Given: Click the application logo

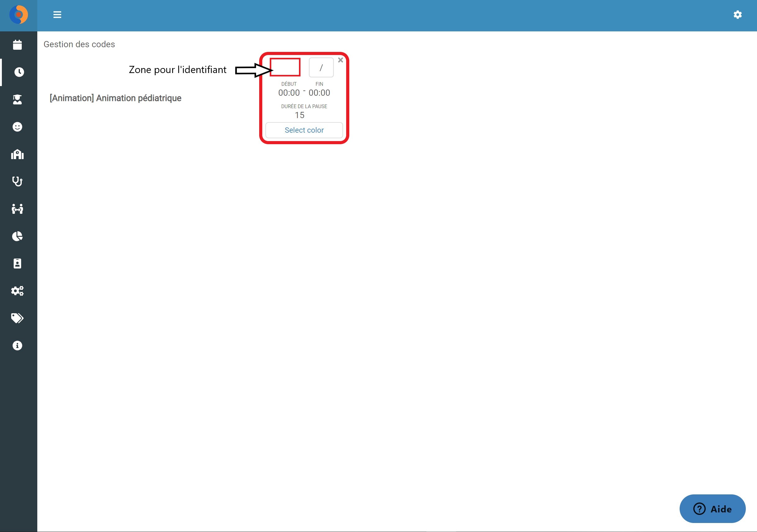Looking at the screenshot, I should pyautogui.click(x=18, y=15).
